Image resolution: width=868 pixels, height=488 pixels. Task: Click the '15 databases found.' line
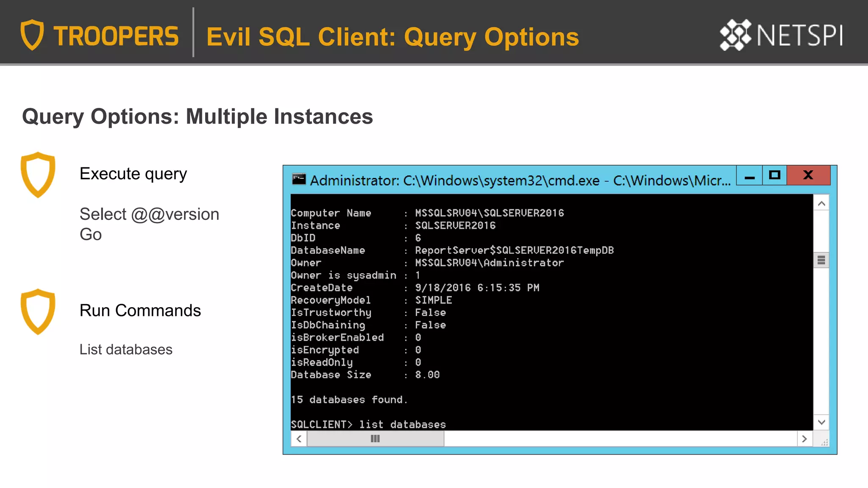[349, 399]
